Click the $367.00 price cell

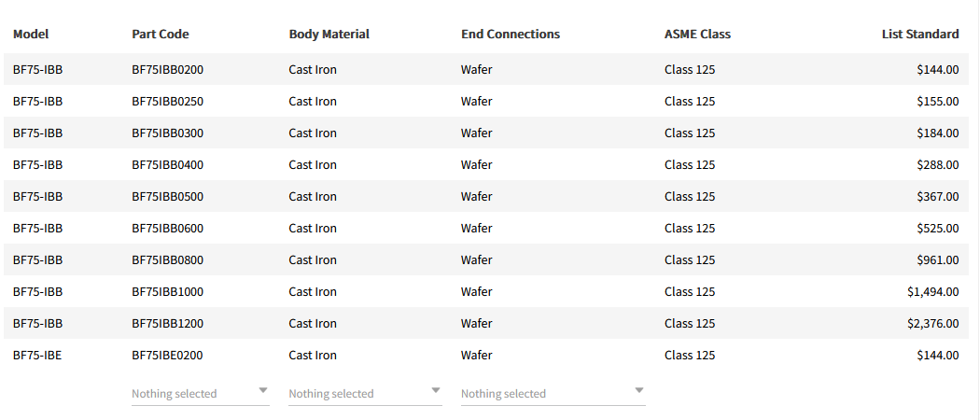pos(937,196)
